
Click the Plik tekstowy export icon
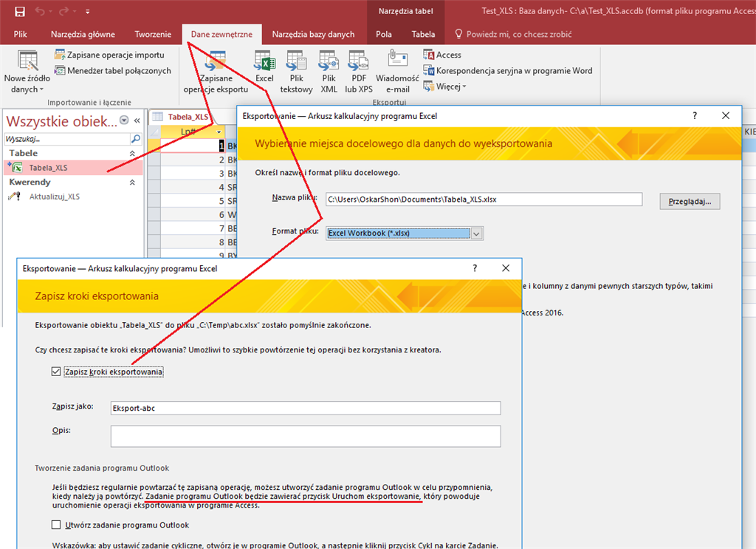pyautogui.click(x=296, y=62)
